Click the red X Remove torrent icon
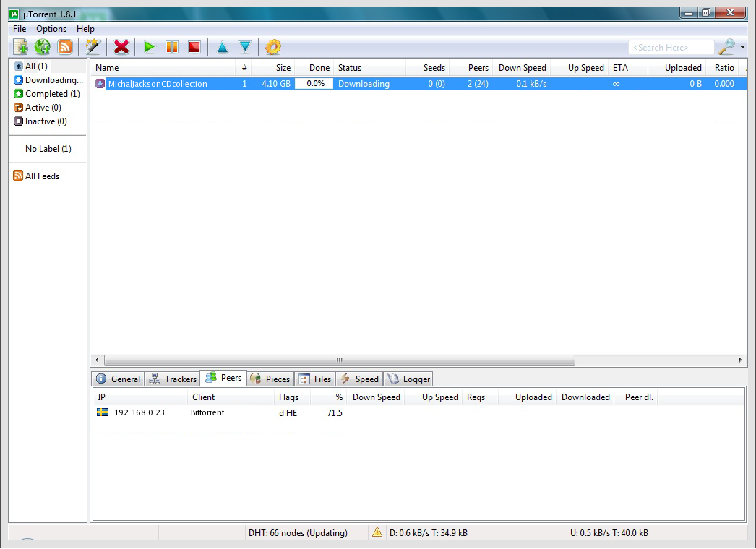The image size is (756, 549). click(x=121, y=47)
